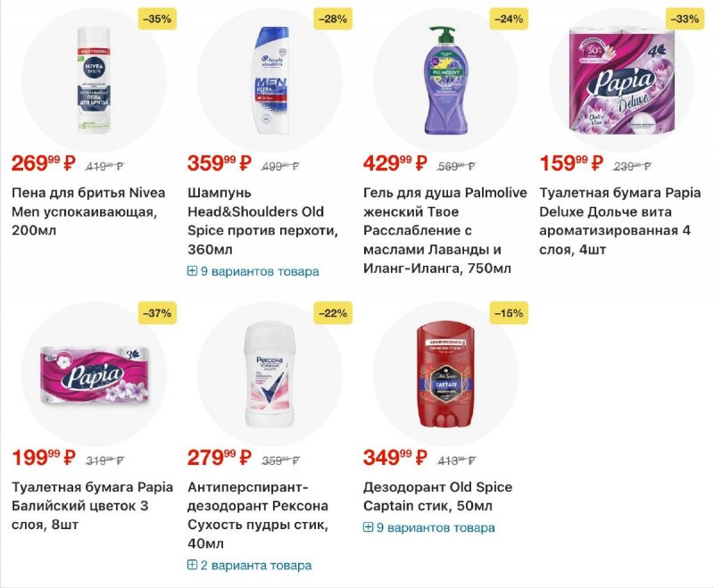Expand 2 варианта товара under Рексона
The height and width of the screenshot is (588, 714).
point(249,566)
